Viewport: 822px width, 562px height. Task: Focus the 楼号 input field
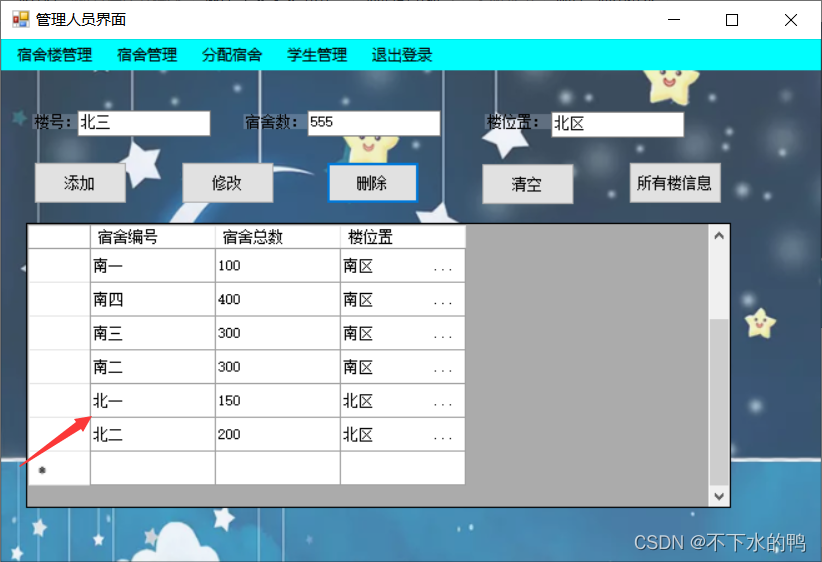point(144,123)
